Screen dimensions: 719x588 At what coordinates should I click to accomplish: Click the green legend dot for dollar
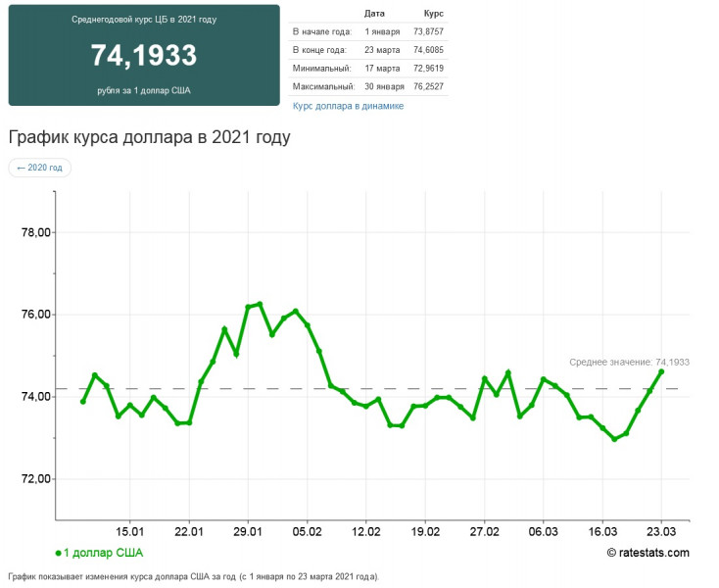[58, 553]
